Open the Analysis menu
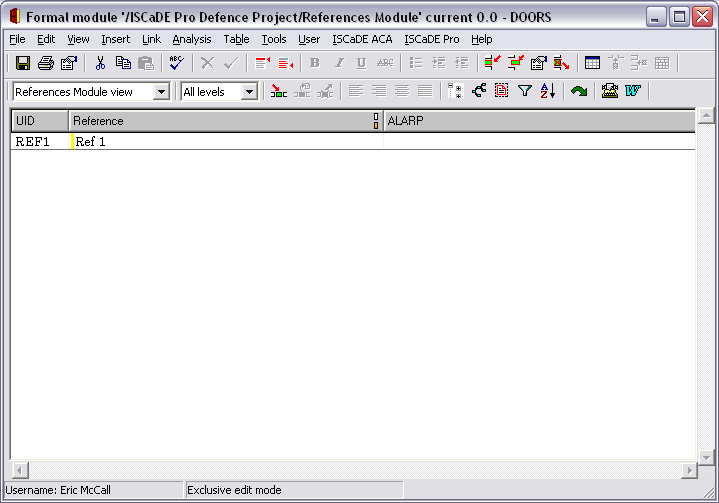This screenshot has width=719, height=503. 191,39
